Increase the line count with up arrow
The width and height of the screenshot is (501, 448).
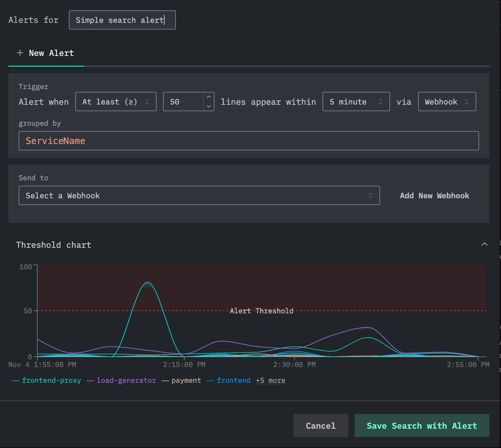point(209,97)
